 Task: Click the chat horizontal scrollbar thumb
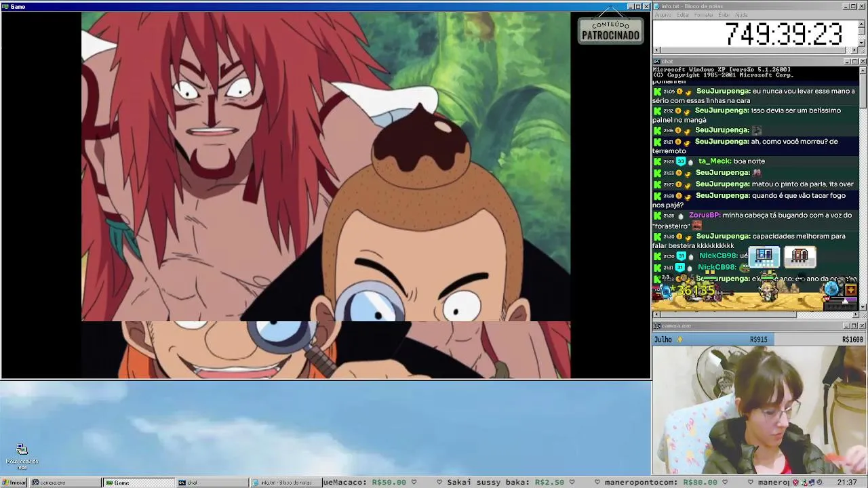(728, 314)
